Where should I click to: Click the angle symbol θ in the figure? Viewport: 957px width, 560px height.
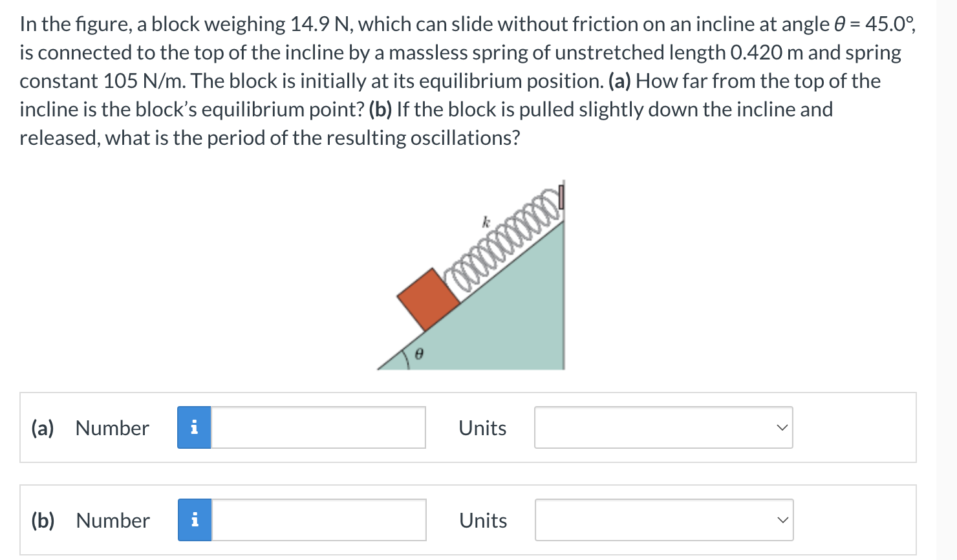point(419,354)
